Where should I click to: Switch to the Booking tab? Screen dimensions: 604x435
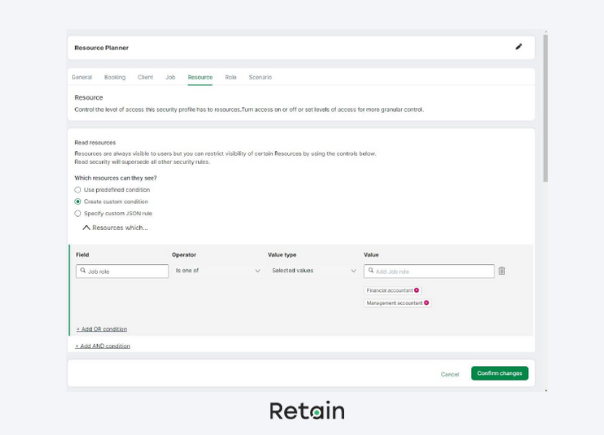(115, 77)
